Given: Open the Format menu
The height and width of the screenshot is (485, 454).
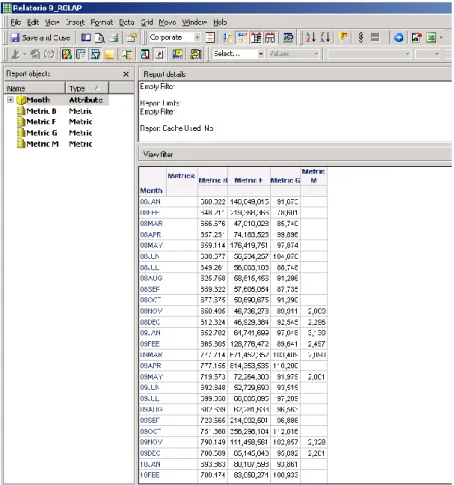Looking at the screenshot, I should click(102, 22).
